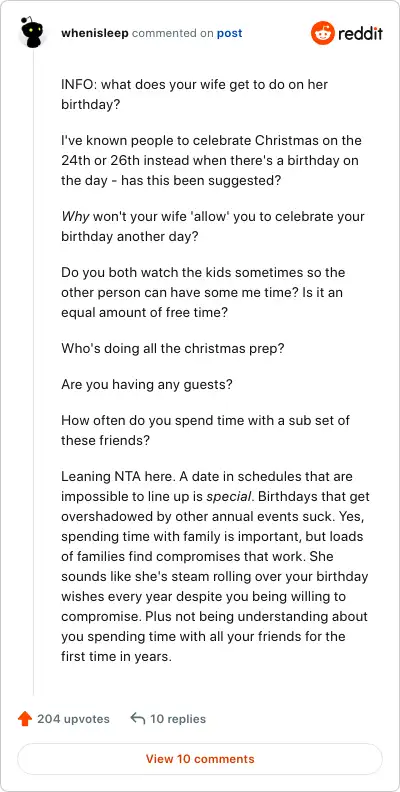Image resolution: width=400 pixels, height=792 pixels.
Task: Click the reply arrow icon
Action: 137,718
